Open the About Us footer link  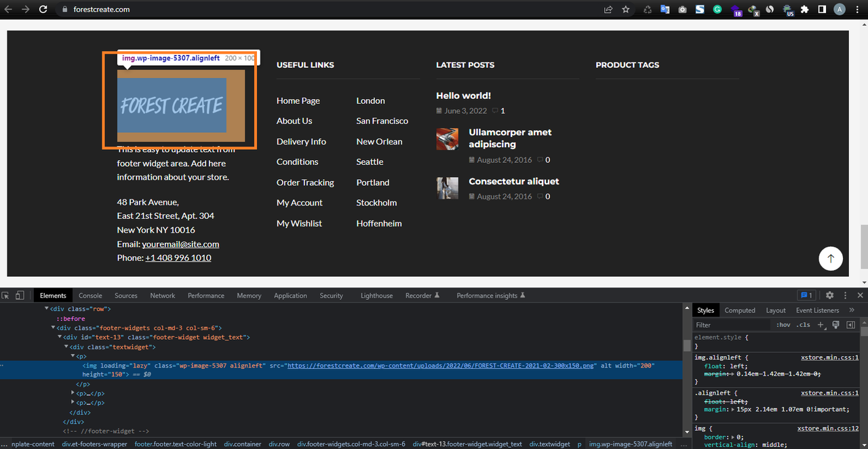294,121
